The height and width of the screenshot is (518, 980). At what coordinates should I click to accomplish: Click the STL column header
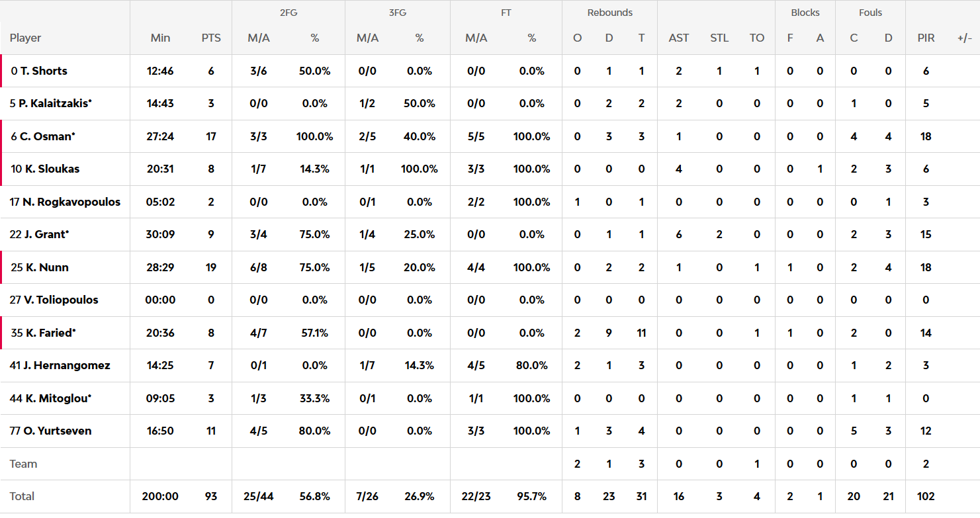(x=719, y=38)
